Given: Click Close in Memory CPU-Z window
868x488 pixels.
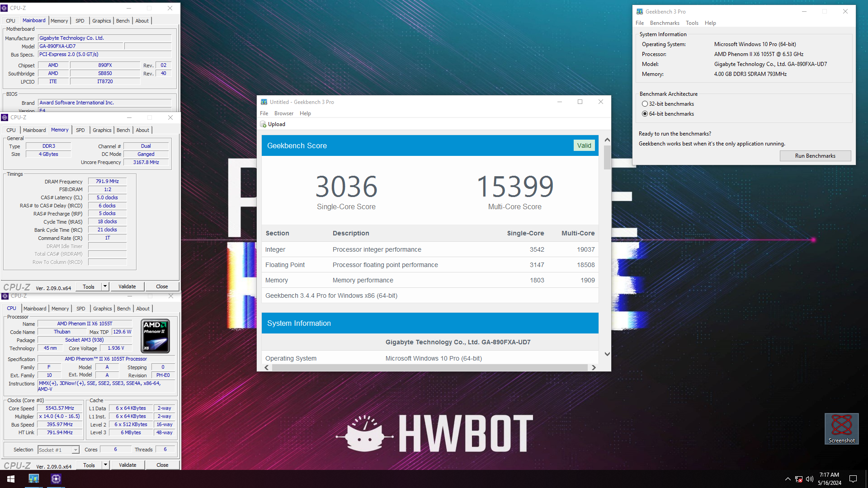Looking at the screenshot, I should (x=162, y=286).
